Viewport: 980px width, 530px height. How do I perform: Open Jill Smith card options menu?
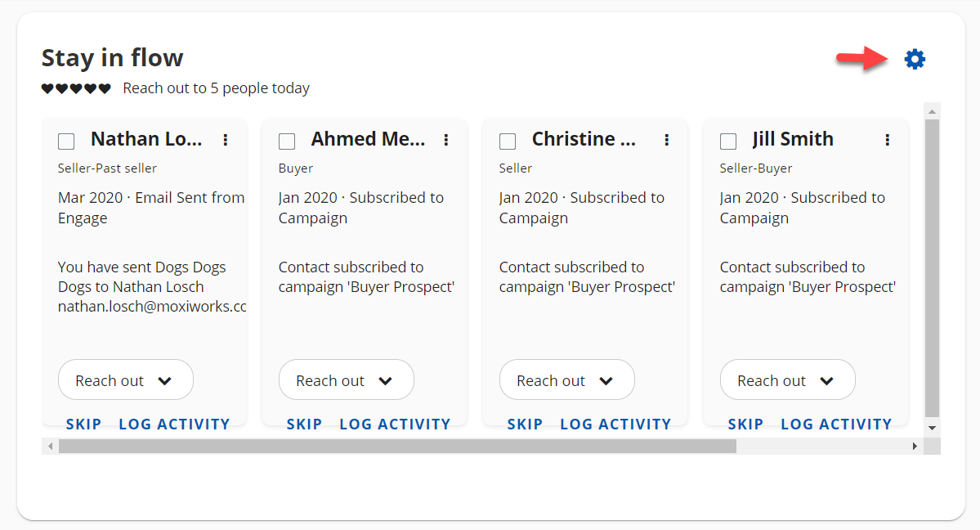point(888,140)
